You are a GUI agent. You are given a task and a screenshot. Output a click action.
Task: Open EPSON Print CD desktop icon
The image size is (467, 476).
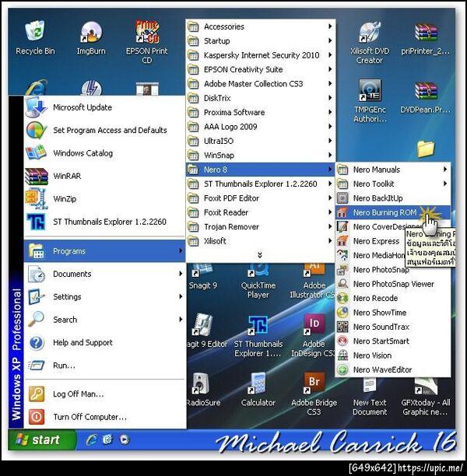click(147, 31)
